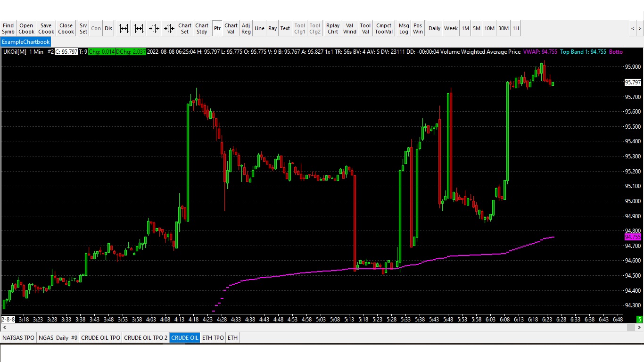Select the Line drawing tool
Viewport: 644px width, 362px height.
coord(259,29)
